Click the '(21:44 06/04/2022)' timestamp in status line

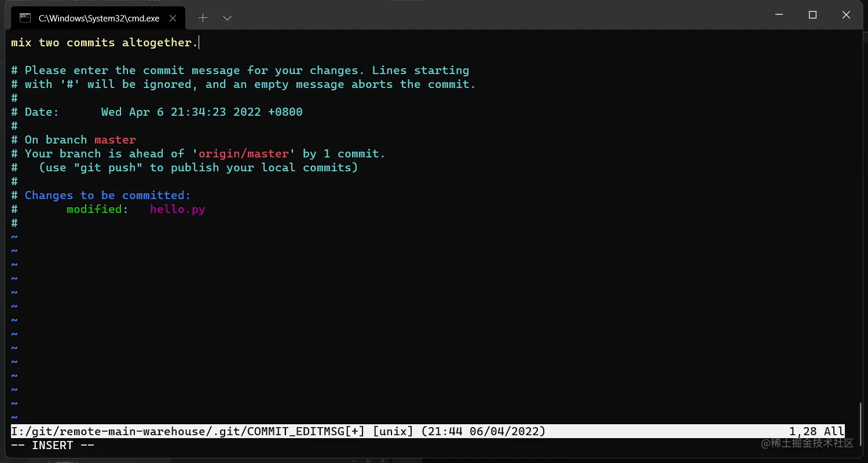pos(484,431)
